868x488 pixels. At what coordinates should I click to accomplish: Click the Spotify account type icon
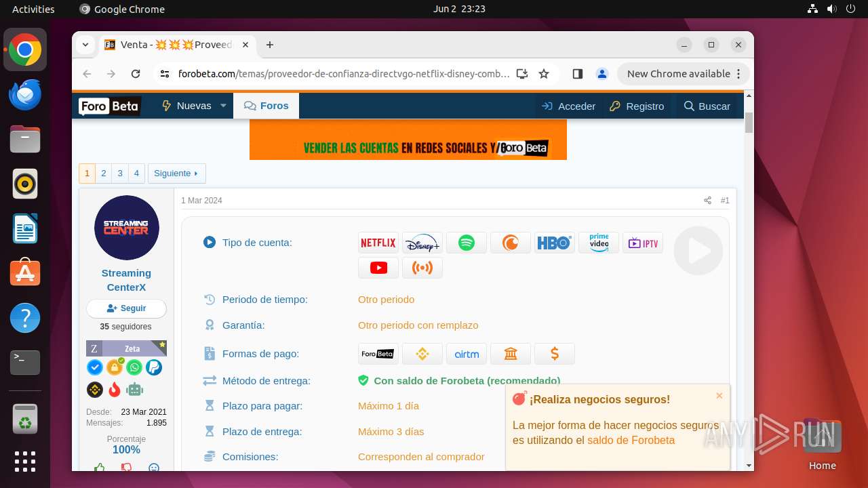(467, 243)
